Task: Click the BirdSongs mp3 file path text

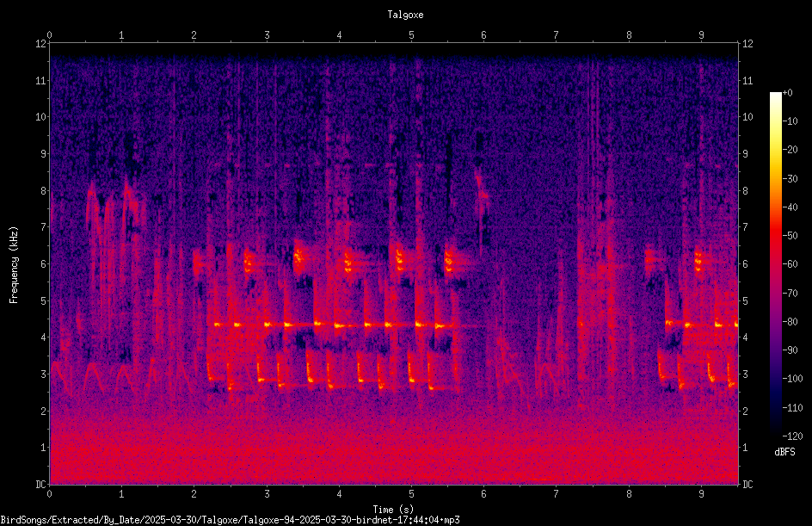Action: tap(230, 520)
